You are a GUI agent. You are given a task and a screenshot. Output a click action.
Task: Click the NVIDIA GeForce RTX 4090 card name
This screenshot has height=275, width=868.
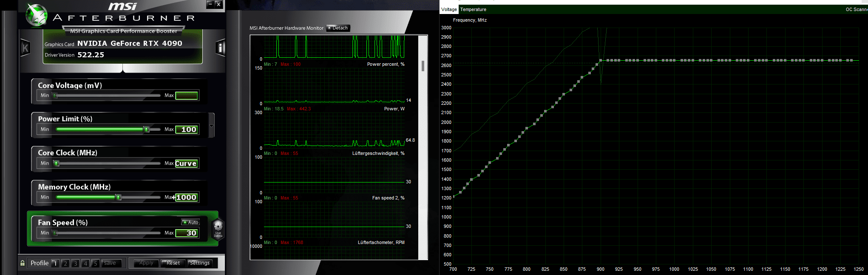click(130, 43)
